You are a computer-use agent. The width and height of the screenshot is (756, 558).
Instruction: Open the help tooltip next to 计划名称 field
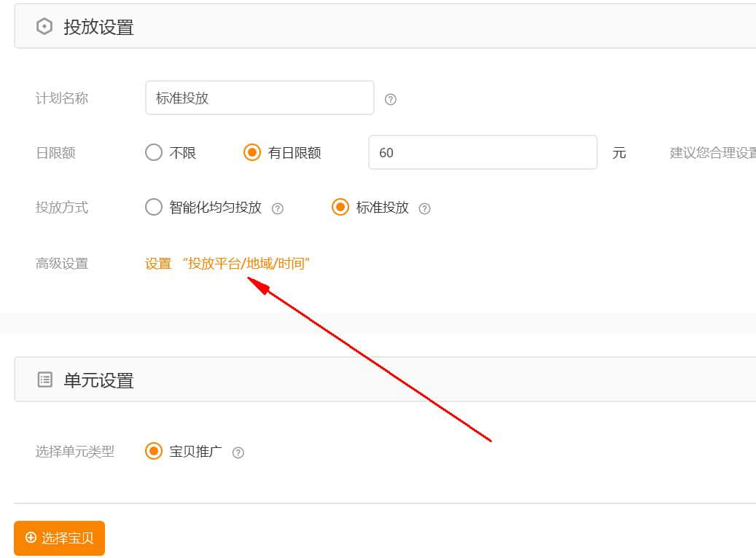tap(390, 100)
